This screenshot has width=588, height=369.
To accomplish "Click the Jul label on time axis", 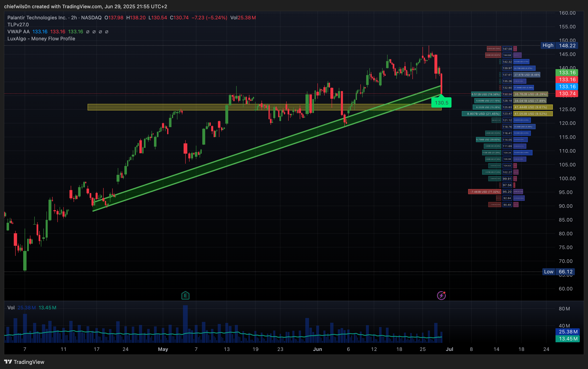I will 449,349.
